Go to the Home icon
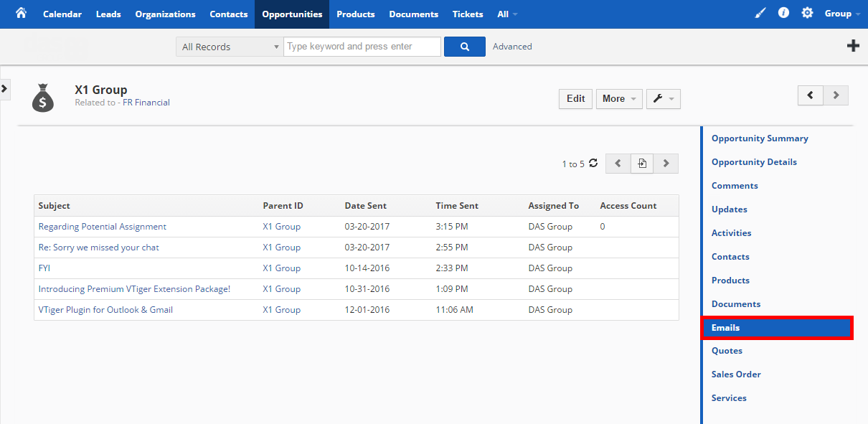Image resolution: width=868 pixels, height=424 pixels. pos(21,14)
